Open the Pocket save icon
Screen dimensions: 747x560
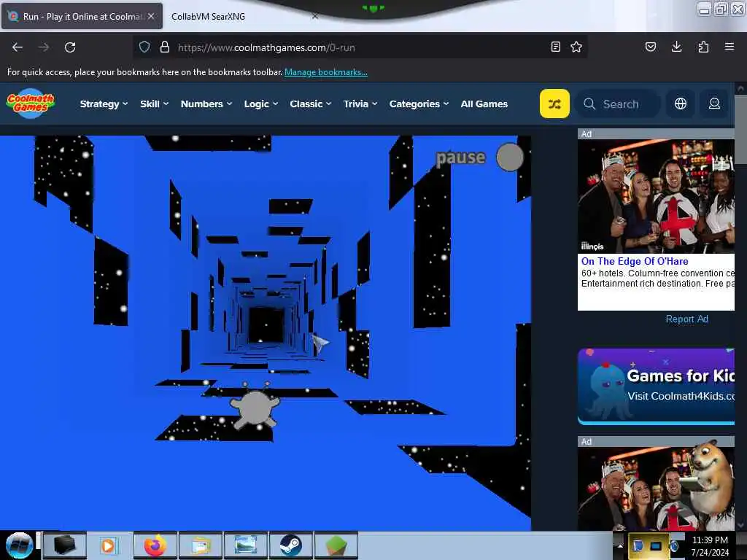click(x=651, y=47)
